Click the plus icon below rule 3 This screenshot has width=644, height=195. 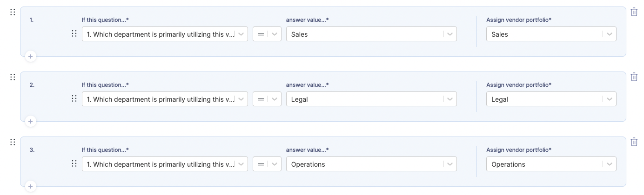pos(30,186)
